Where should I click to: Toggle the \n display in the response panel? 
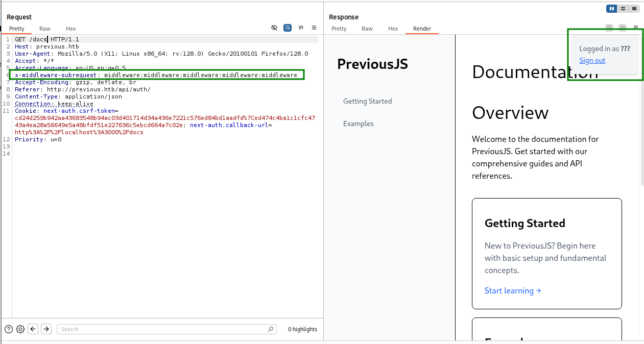[622, 27]
